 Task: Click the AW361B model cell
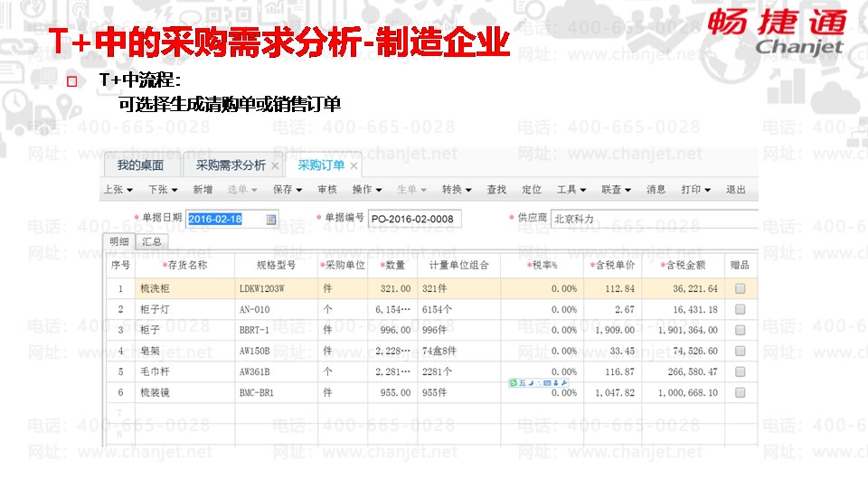(x=277, y=371)
